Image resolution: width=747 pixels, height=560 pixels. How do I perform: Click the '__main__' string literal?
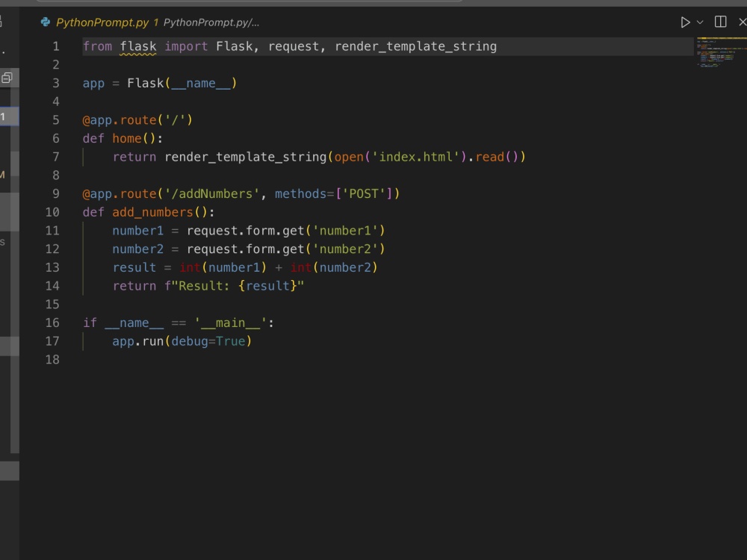[x=231, y=323]
